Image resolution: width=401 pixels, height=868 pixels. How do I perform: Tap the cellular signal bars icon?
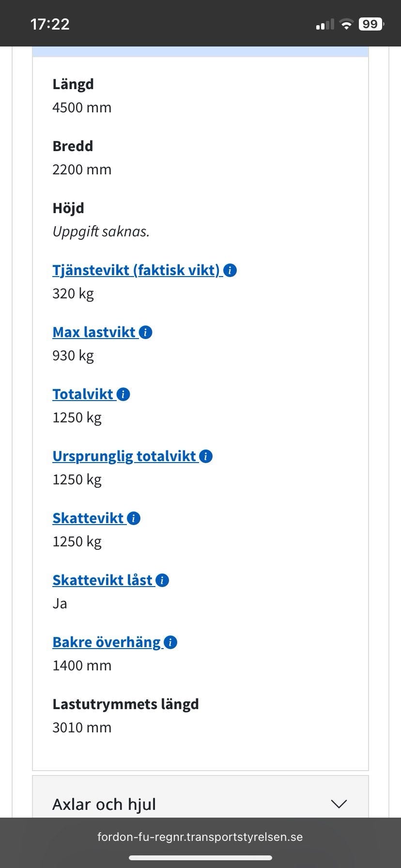pyautogui.click(x=325, y=24)
